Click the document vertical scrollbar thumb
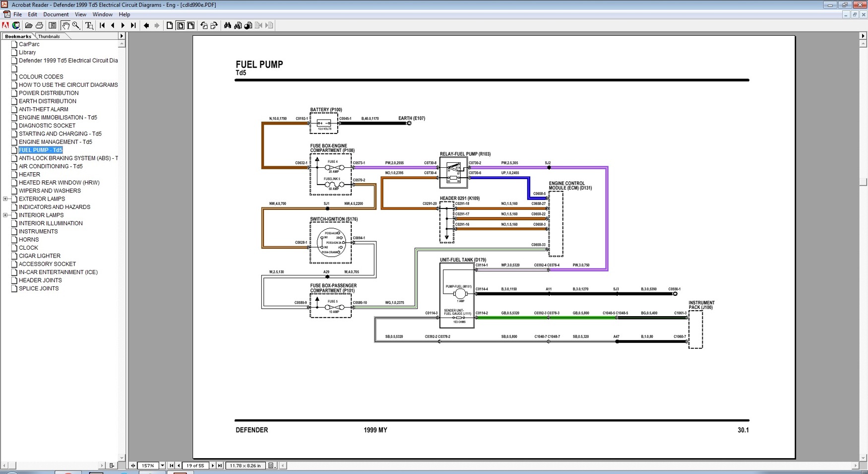868x474 pixels. click(x=863, y=182)
